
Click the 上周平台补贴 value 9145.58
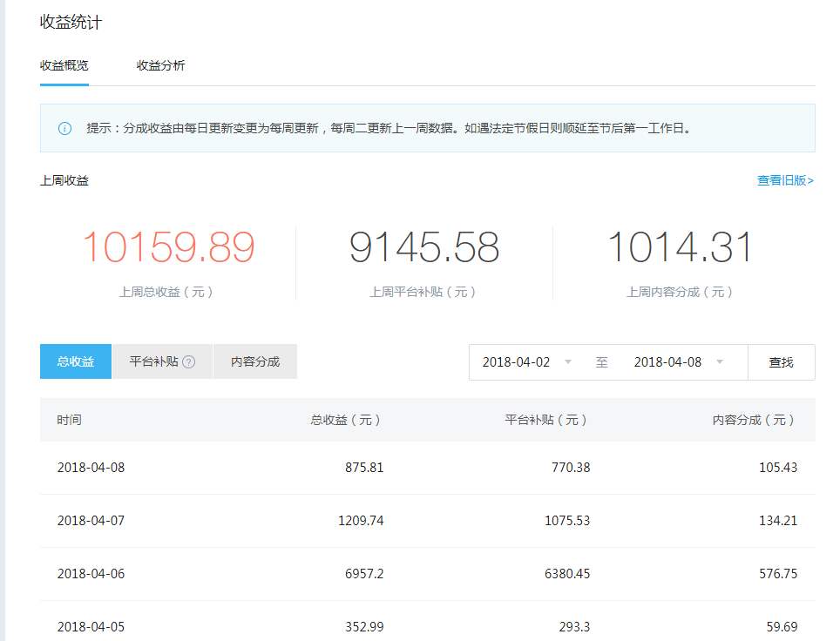[x=424, y=247]
